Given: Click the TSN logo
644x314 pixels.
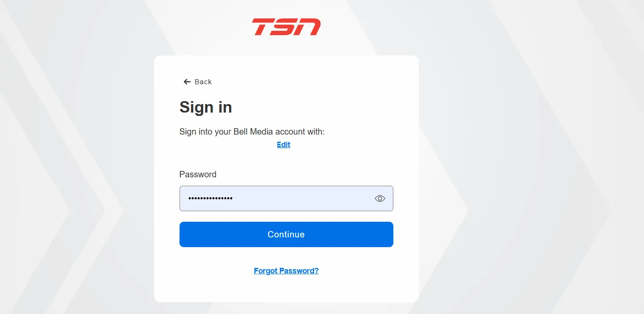Looking at the screenshot, I should 286,27.
